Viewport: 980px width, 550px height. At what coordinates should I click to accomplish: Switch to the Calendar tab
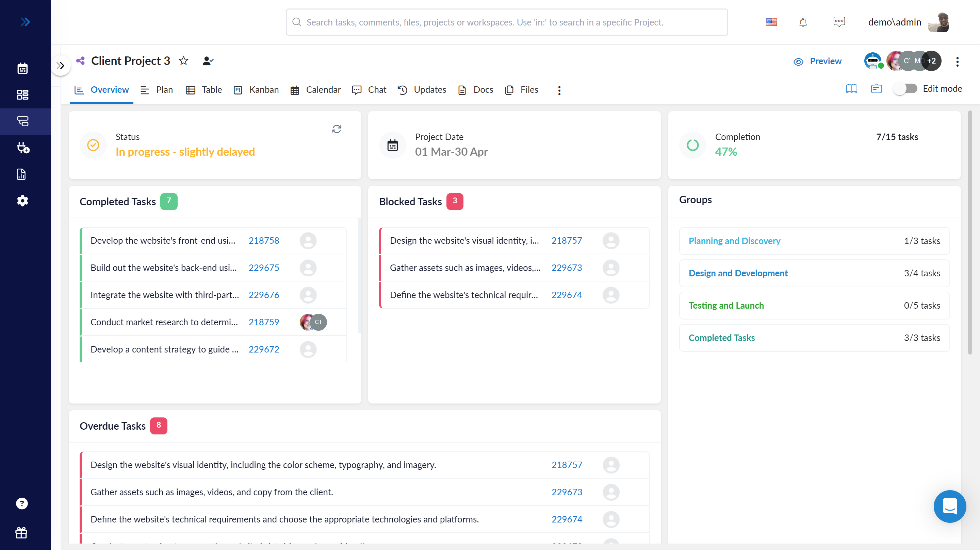tap(323, 89)
